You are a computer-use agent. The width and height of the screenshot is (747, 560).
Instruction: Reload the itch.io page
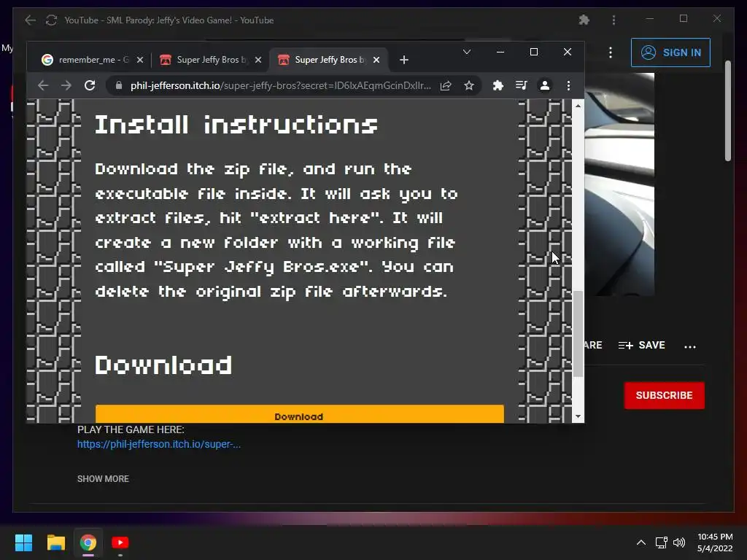(x=90, y=86)
